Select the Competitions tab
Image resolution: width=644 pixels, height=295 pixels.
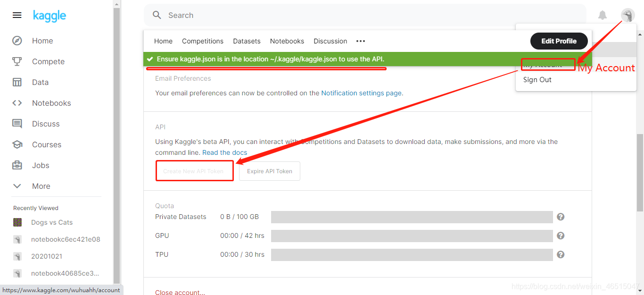click(x=203, y=41)
